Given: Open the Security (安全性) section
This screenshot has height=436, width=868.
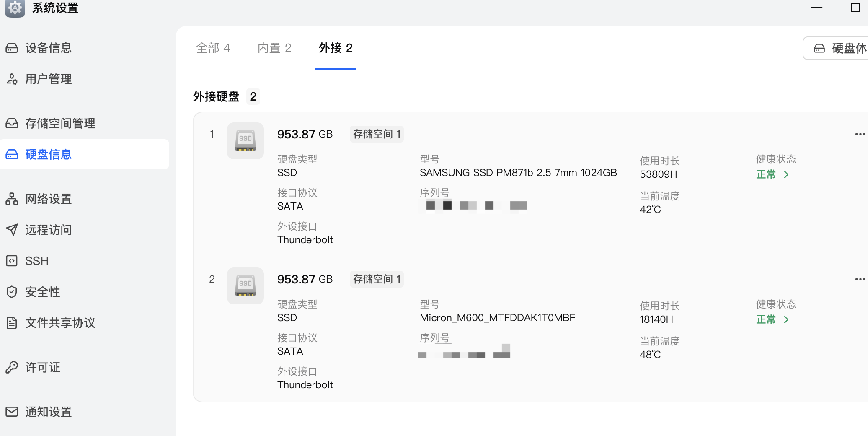Looking at the screenshot, I should click(42, 292).
